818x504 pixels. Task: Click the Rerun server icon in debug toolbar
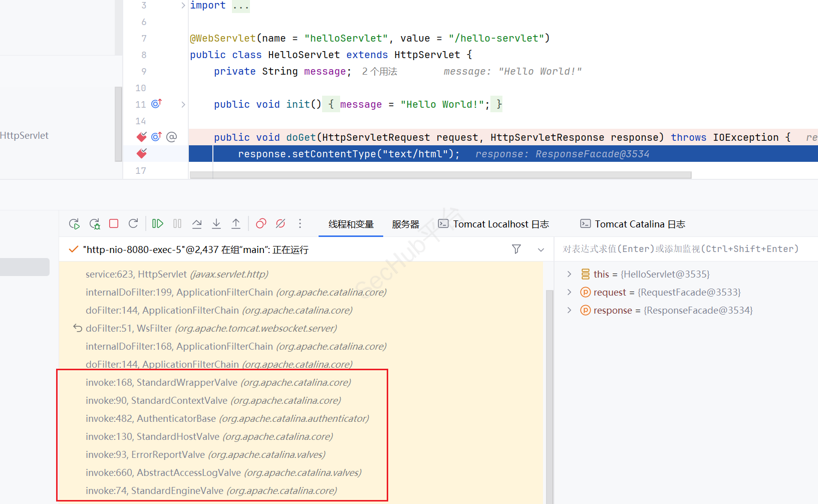pos(75,224)
